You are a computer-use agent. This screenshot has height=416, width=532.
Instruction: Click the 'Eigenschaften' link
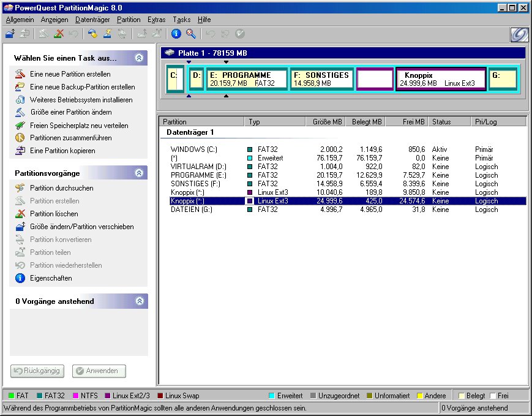[51, 278]
